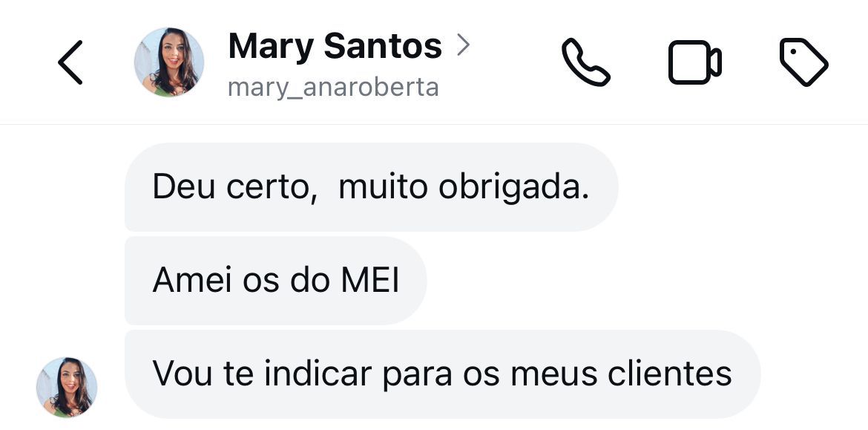The image size is (868, 430).
Task: Open the label tag icon
Action: click(803, 62)
